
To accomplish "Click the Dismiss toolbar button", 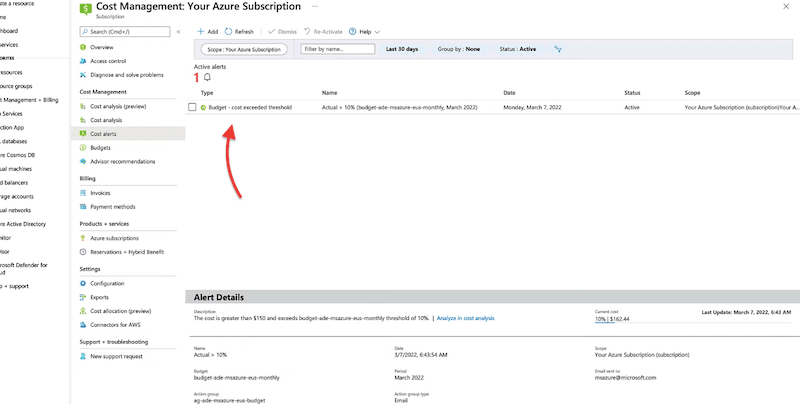I will pyautogui.click(x=282, y=32).
